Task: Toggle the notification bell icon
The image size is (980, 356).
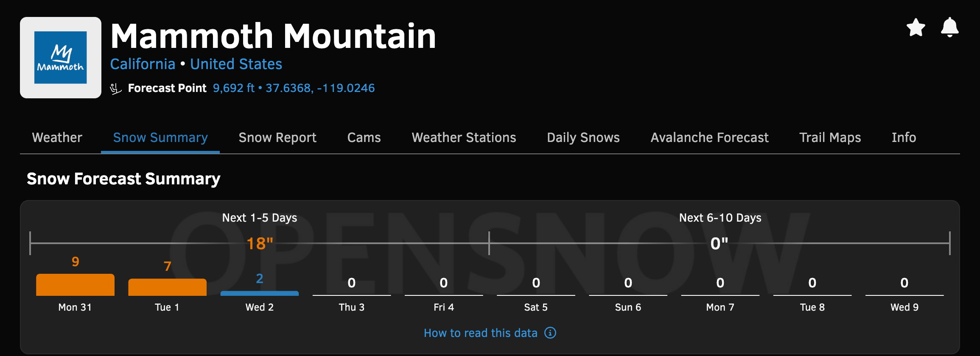Action: point(949,28)
